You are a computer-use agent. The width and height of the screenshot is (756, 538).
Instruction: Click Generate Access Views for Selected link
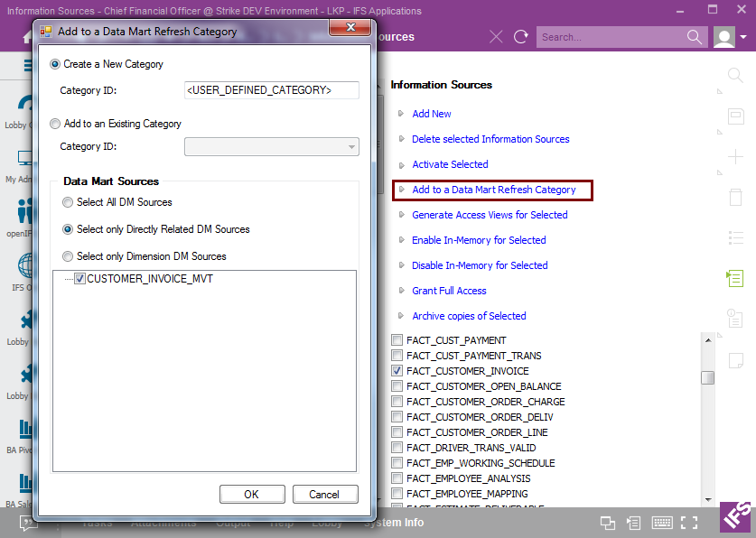(x=490, y=215)
